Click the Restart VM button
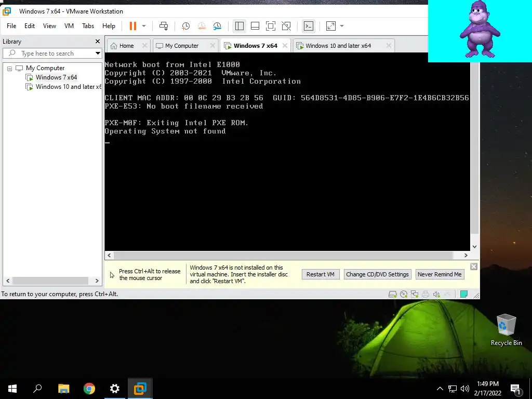Viewport: 532px width, 399px height. click(x=320, y=274)
